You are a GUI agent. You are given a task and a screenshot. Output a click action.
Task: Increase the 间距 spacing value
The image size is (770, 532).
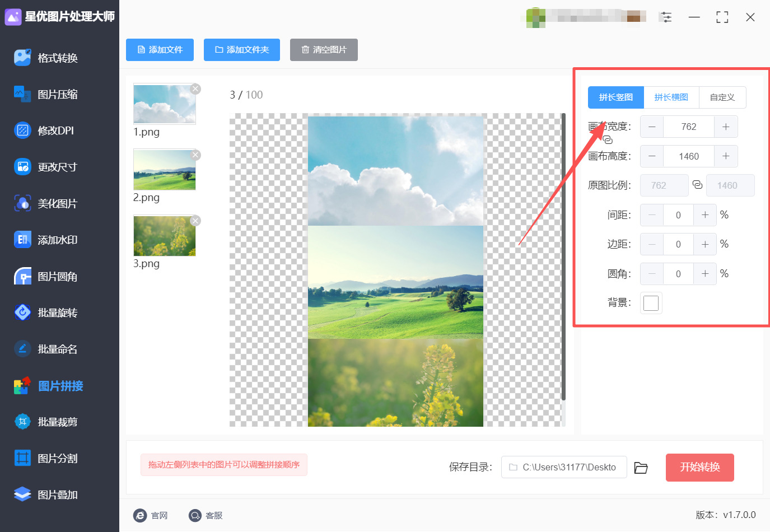click(x=705, y=215)
